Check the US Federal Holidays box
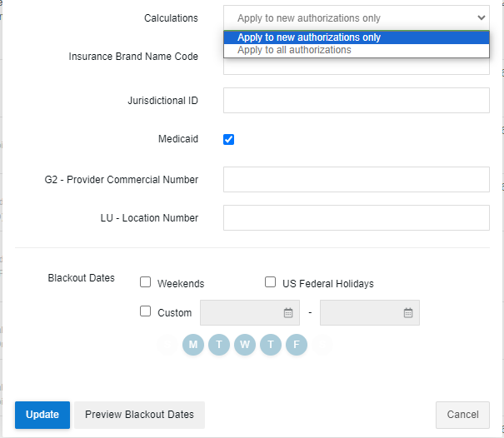 click(x=271, y=282)
